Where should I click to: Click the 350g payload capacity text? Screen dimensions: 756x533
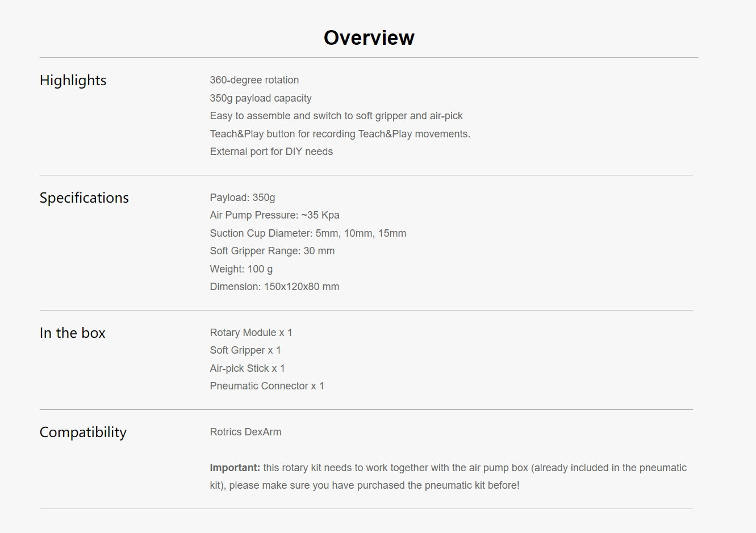click(261, 98)
